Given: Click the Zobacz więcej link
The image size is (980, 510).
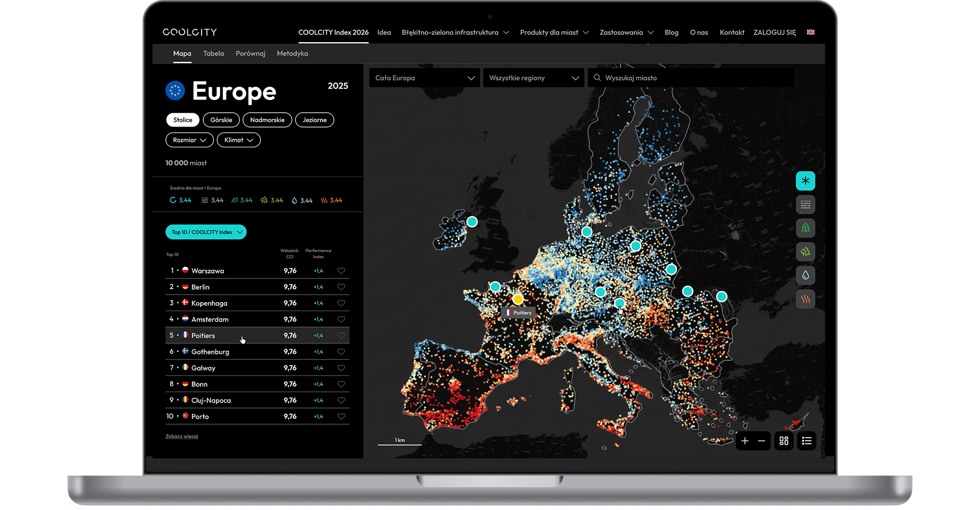Looking at the screenshot, I should click(182, 437).
